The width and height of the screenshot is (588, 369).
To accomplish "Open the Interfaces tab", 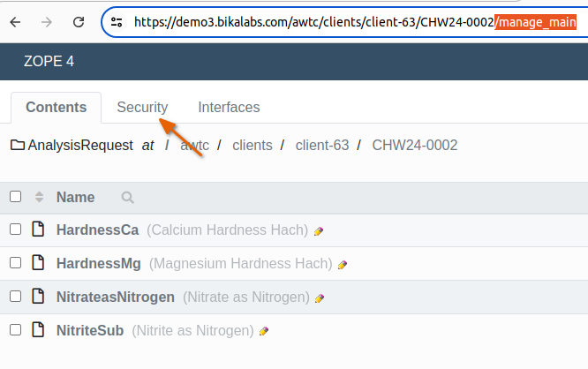I will point(229,108).
